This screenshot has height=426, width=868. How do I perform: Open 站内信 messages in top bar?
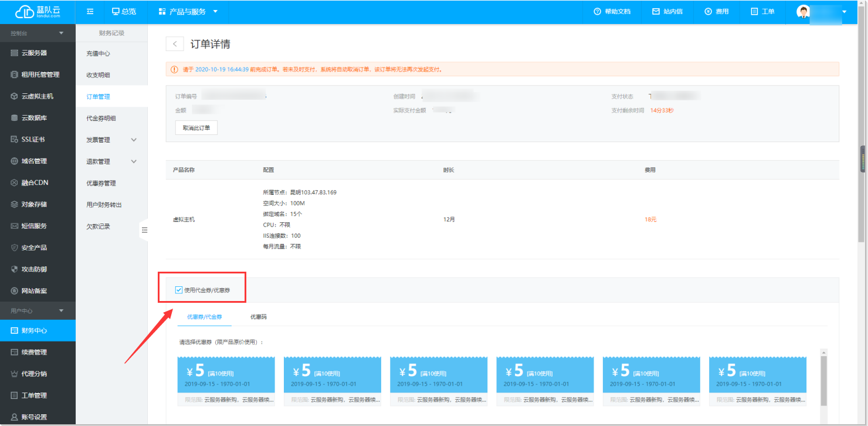(x=667, y=11)
